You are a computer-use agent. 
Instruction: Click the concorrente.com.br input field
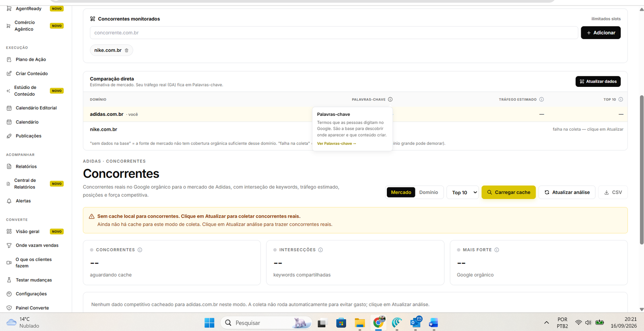point(334,33)
